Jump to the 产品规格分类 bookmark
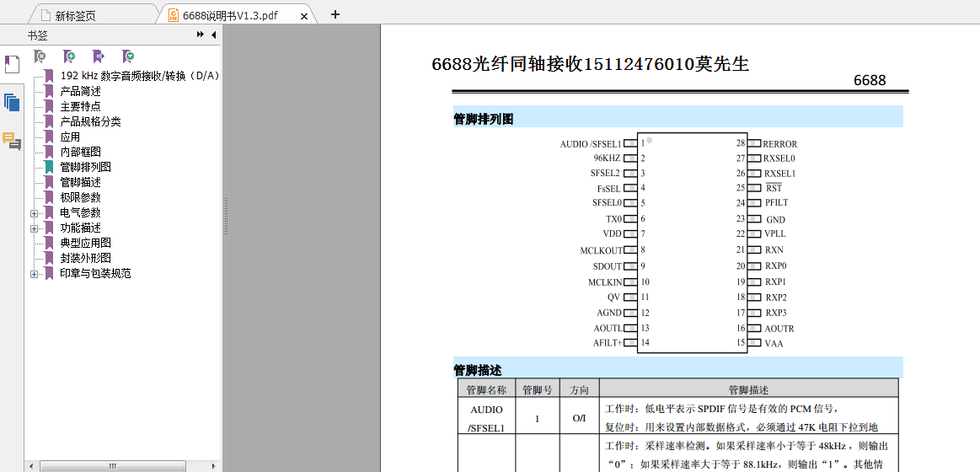Screen dimensions: 980x472 pos(90,121)
